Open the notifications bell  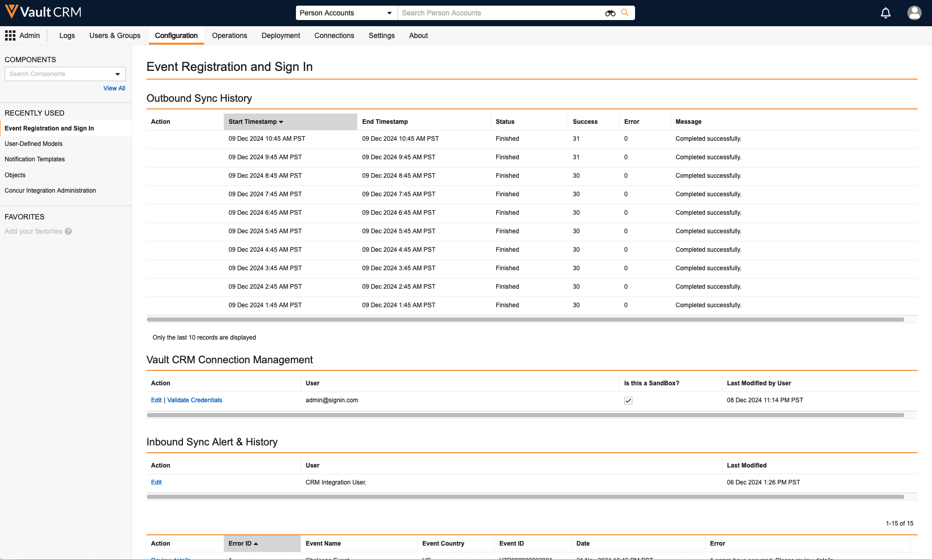(885, 13)
